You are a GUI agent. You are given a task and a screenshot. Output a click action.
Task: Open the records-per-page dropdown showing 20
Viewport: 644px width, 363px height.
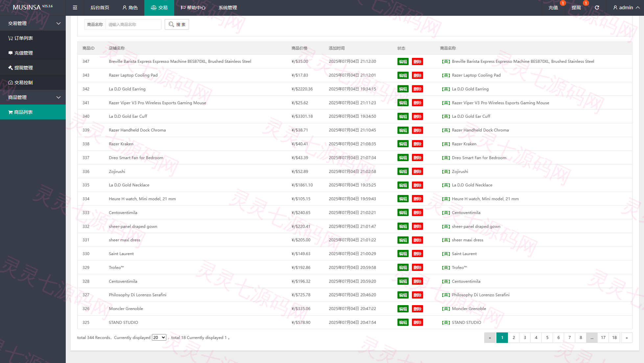coord(159,337)
